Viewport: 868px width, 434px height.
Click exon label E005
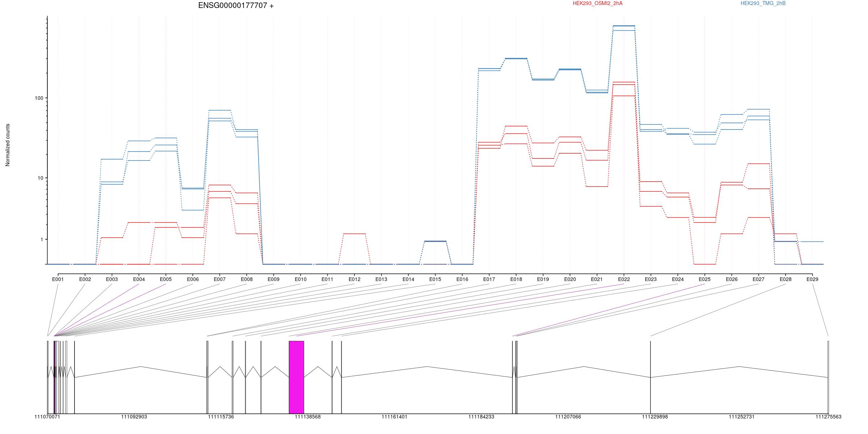tap(166, 279)
